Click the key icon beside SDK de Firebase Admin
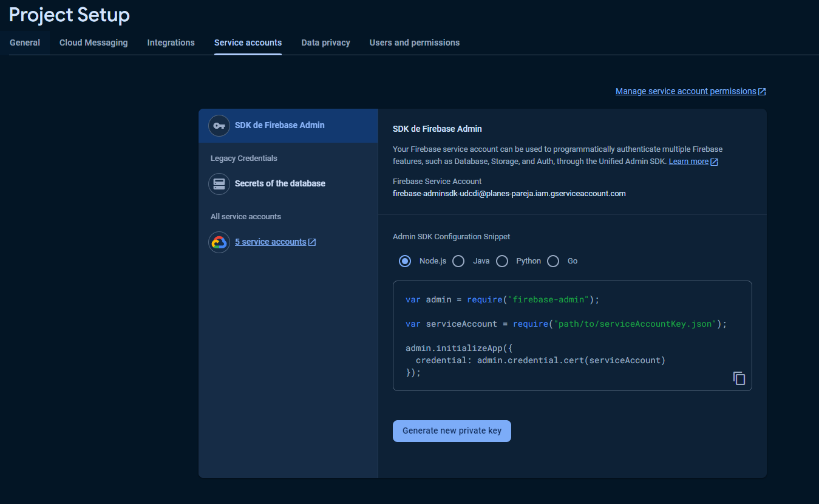This screenshot has height=504, width=819. 219,126
